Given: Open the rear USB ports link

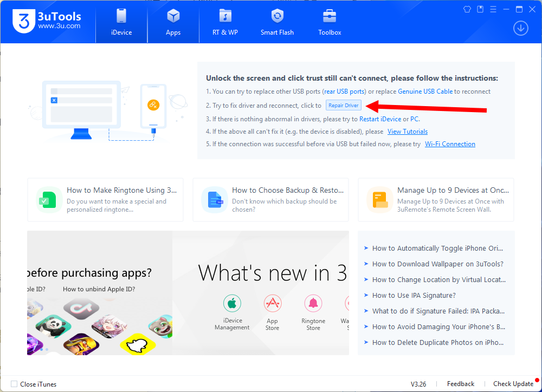Looking at the screenshot, I should coord(344,92).
